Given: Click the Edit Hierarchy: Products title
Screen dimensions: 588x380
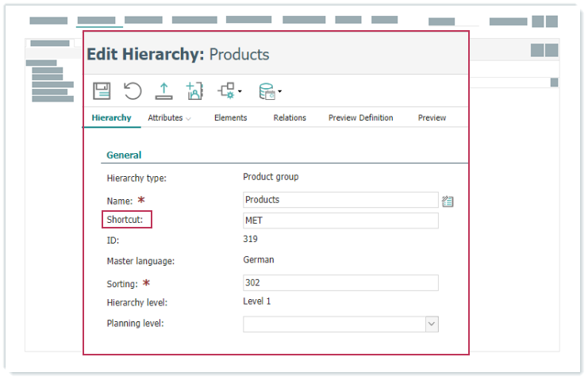Looking at the screenshot, I should pyautogui.click(x=178, y=55).
